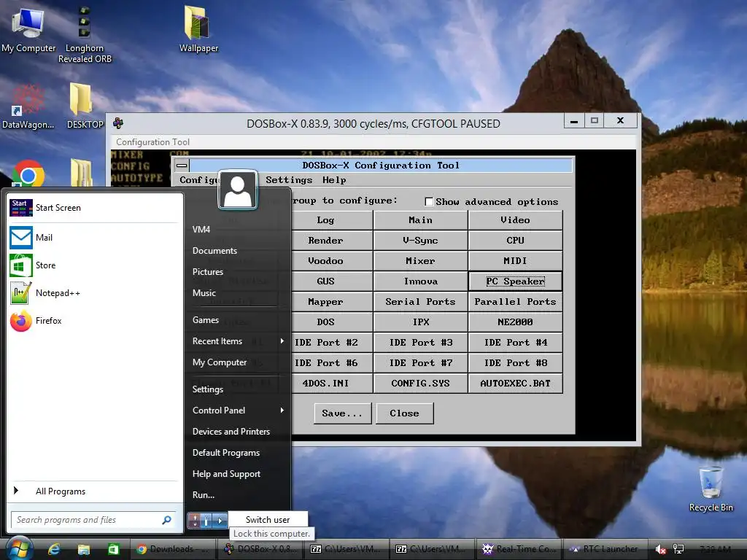Viewport: 747px width, 560px height.
Task: Open DataWagon desktop shortcut
Action: coord(28,106)
